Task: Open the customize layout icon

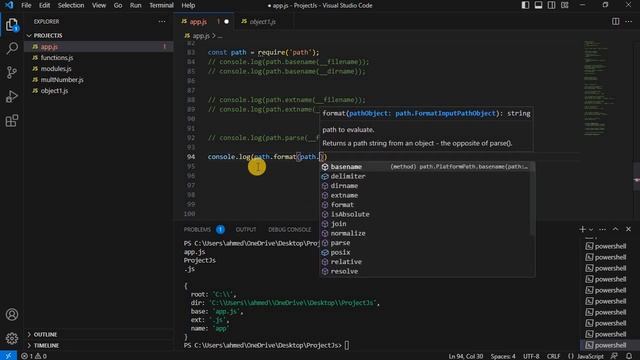Action: (564, 5)
